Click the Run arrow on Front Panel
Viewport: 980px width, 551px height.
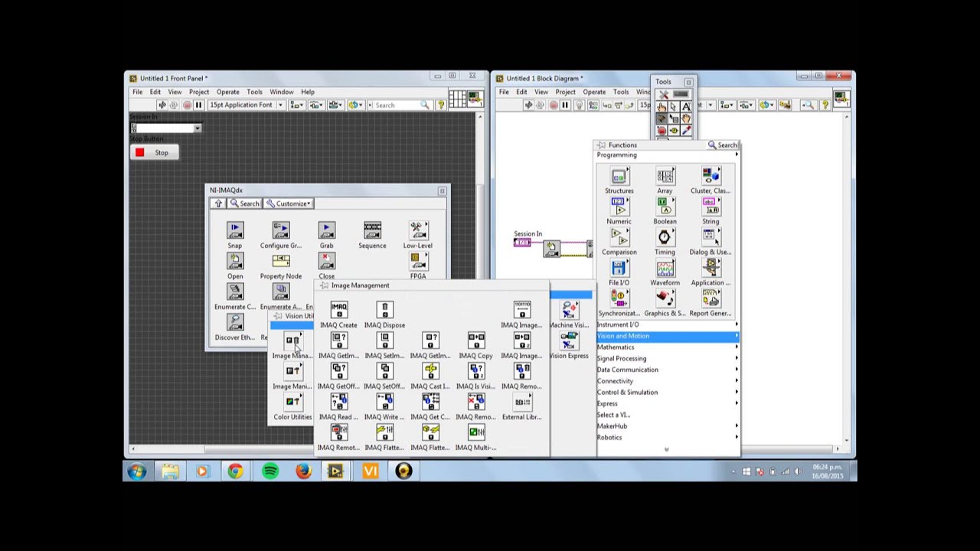162,105
